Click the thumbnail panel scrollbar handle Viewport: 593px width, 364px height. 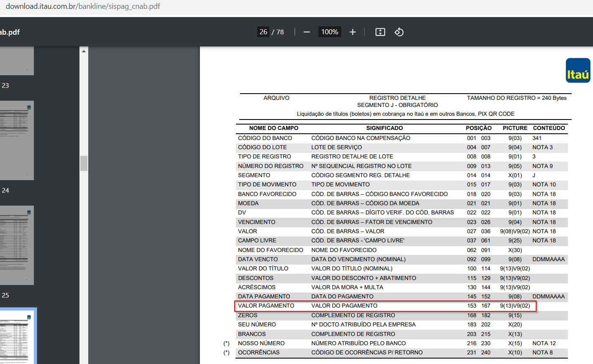click(x=84, y=163)
